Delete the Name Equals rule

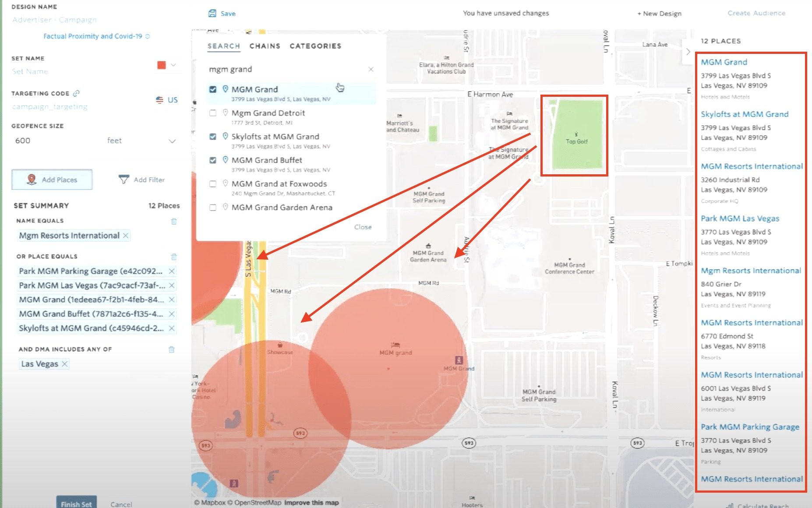click(174, 221)
